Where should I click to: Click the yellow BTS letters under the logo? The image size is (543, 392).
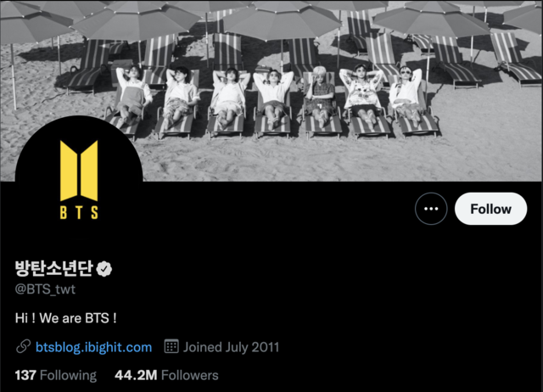coord(79,212)
